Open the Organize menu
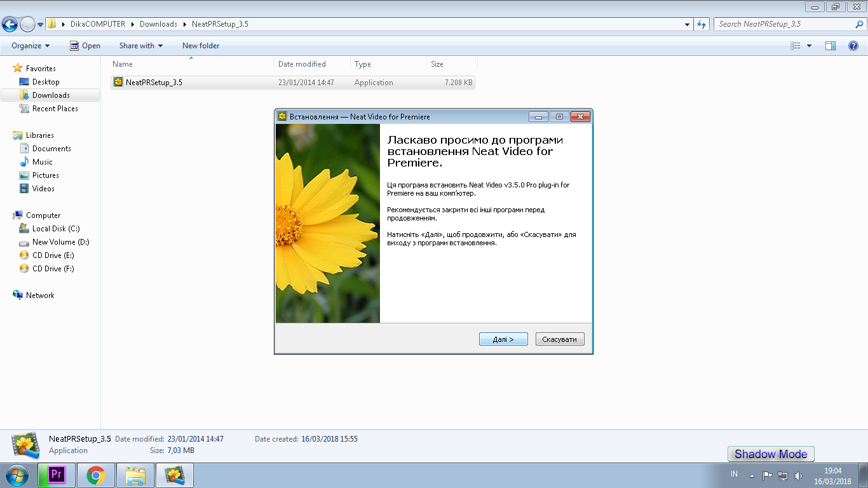868x488 pixels. click(x=31, y=46)
